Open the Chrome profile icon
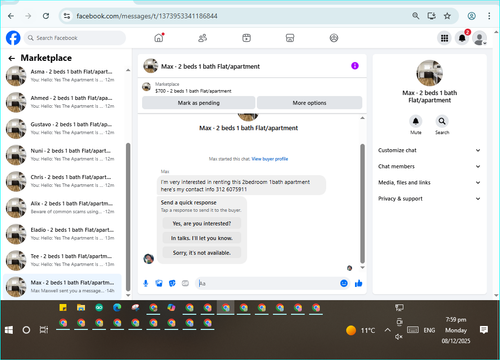500x360 pixels. tap(471, 16)
